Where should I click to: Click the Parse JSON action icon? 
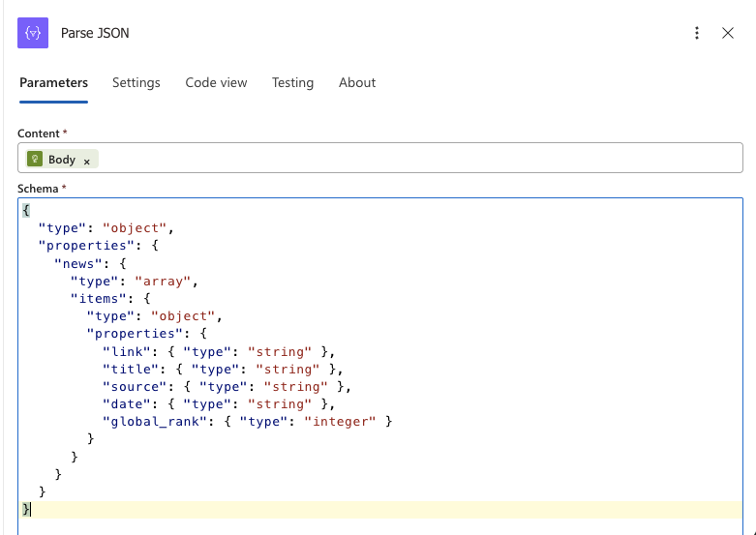(33, 33)
